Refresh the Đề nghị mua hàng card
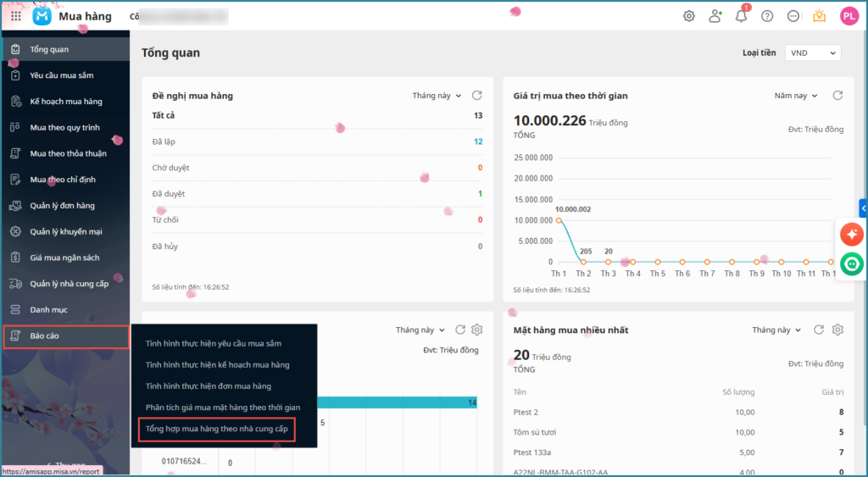Viewport: 868px width, 477px height. 476,95
